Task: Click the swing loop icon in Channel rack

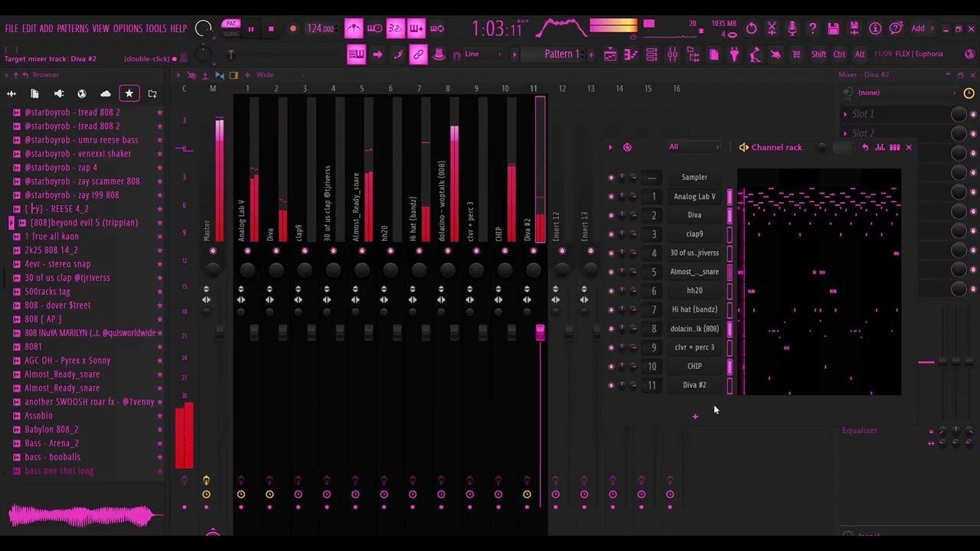Action: [865, 147]
